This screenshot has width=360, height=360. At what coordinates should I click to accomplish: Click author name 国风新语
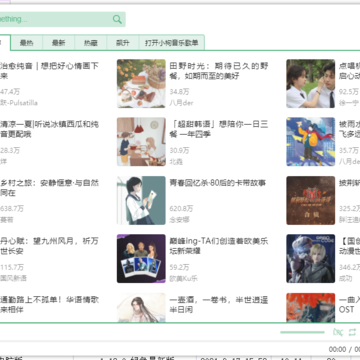(x=13, y=278)
